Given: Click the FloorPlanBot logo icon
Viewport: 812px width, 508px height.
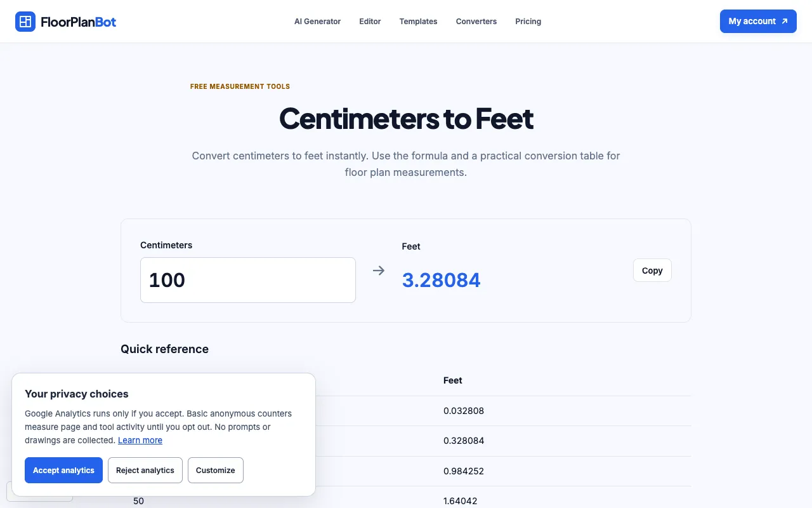Looking at the screenshot, I should tap(25, 22).
